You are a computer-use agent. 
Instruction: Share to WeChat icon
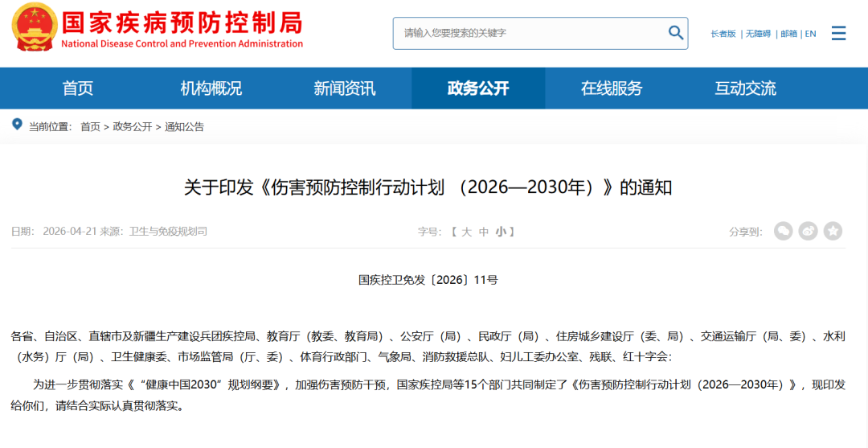coord(784,231)
